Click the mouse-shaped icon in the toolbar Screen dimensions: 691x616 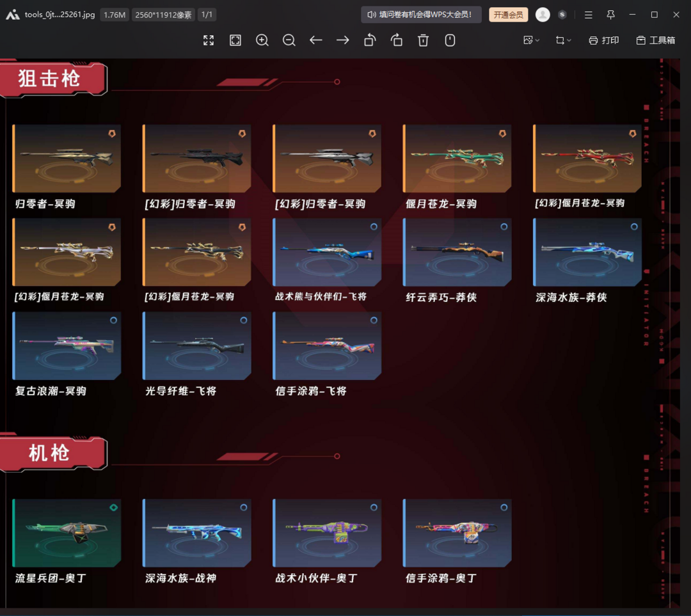point(450,40)
